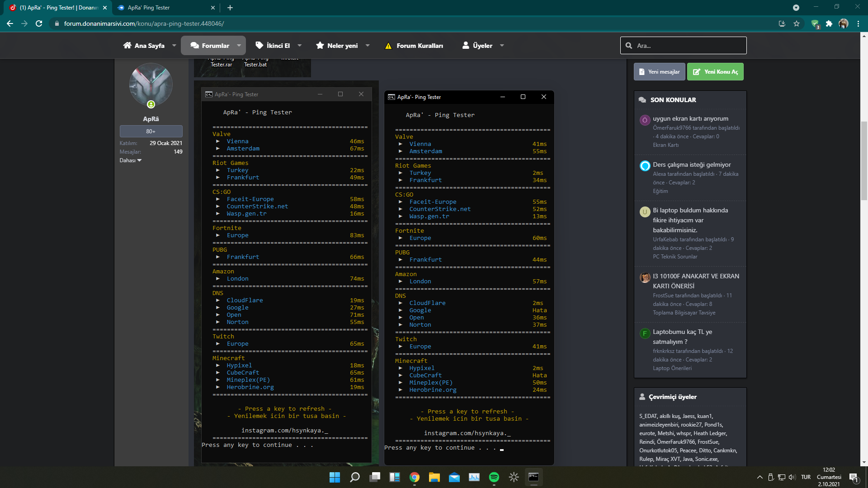Open Chrome from the taskbar

pos(415,477)
